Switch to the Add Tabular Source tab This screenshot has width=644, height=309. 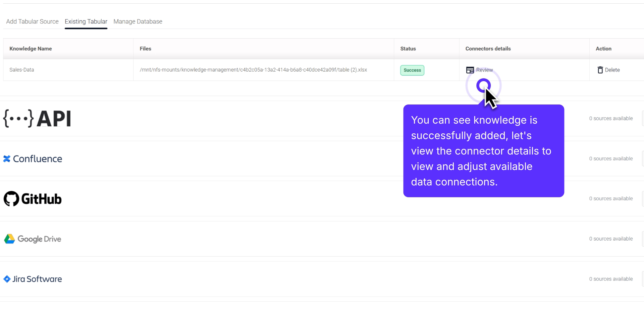pyautogui.click(x=32, y=21)
